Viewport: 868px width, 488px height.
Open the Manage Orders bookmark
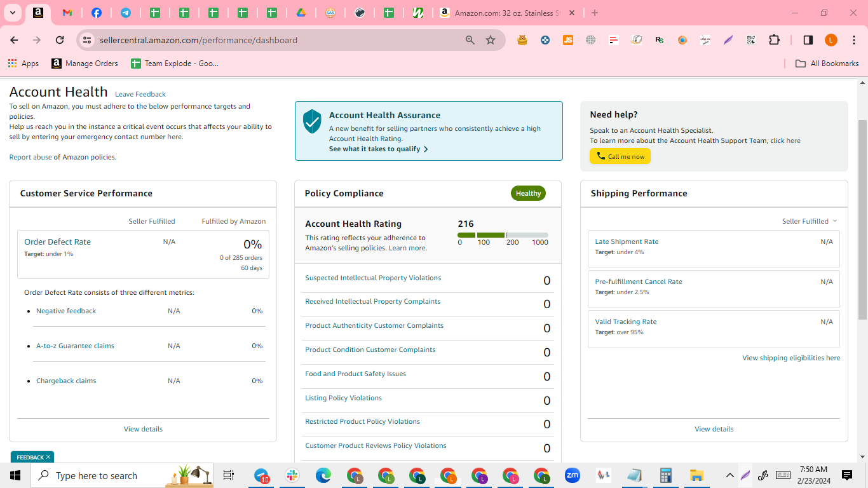click(x=85, y=64)
